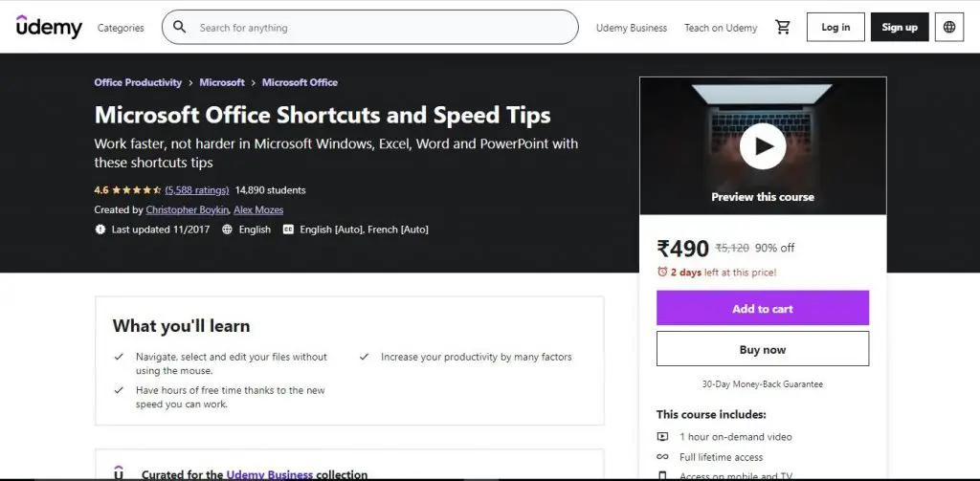Click the course language globe icon
This screenshot has width=980, height=481.
point(227,230)
